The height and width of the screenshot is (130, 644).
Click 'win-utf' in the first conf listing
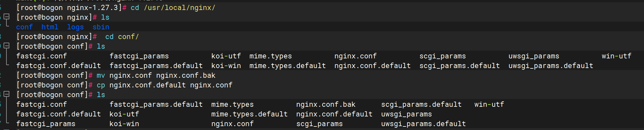click(616, 56)
